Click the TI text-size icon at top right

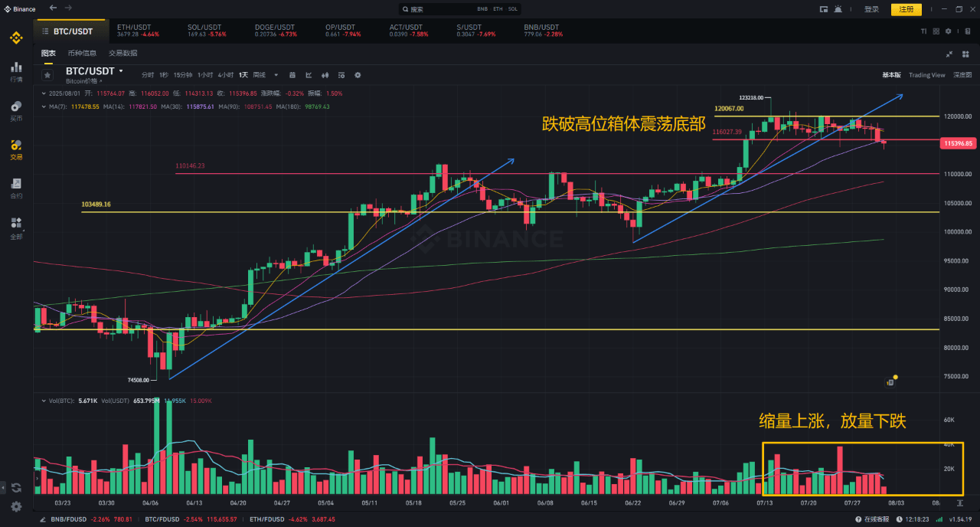pos(924,31)
